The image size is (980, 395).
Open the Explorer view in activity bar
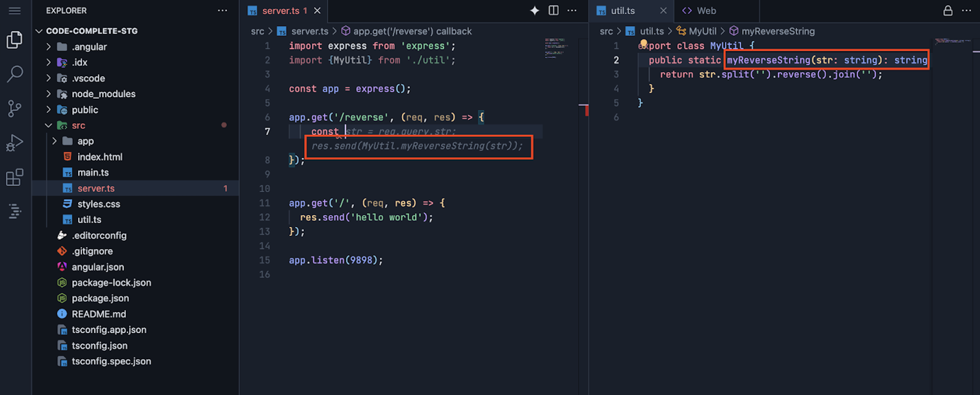[x=15, y=40]
